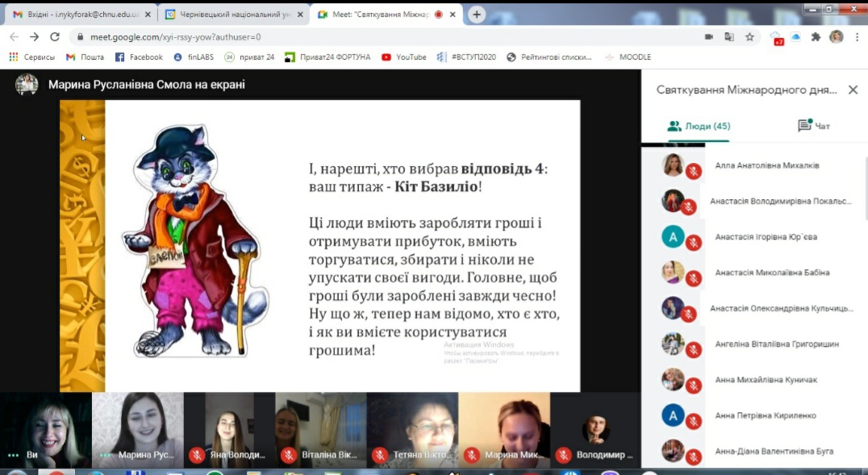Open Chrome three-dot menu
The image size is (868, 475).
(857, 36)
